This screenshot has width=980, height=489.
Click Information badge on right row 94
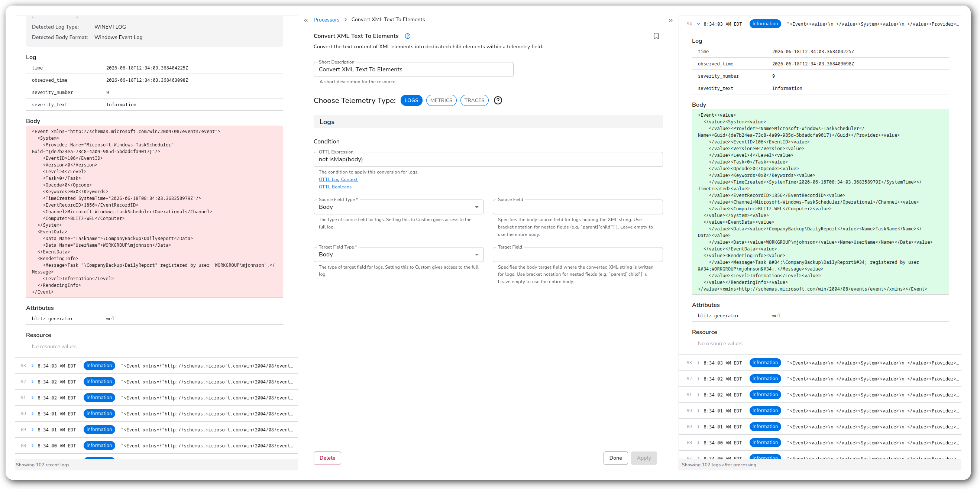point(765,23)
